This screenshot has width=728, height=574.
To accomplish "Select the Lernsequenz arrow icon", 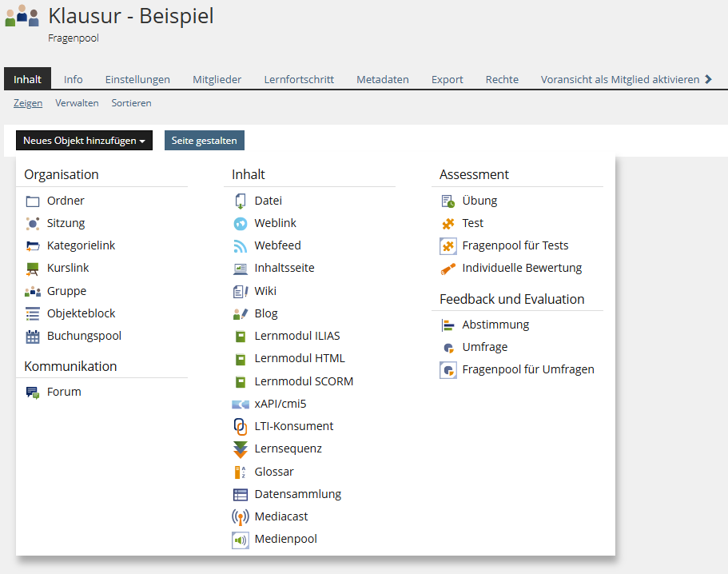I will [x=240, y=449].
